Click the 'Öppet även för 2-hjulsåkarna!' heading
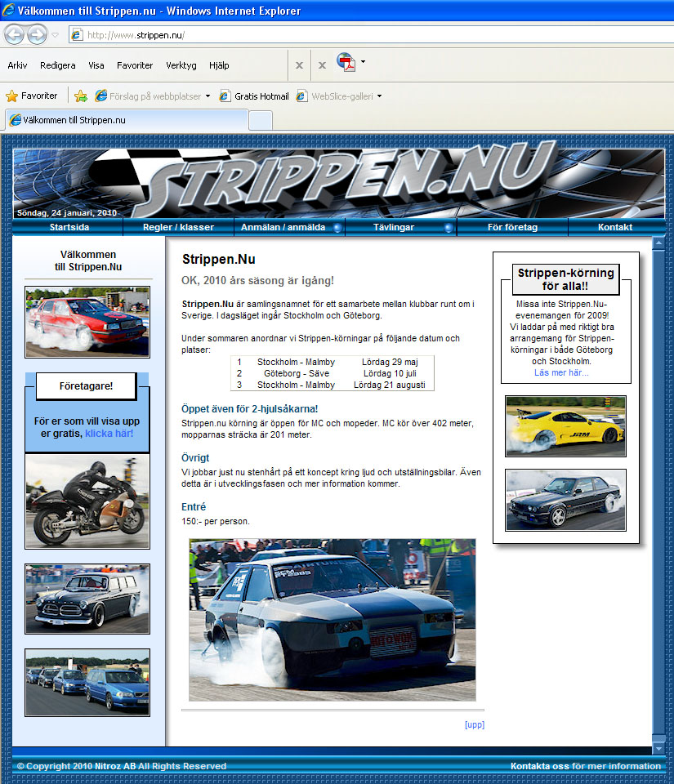 [249, 409]
